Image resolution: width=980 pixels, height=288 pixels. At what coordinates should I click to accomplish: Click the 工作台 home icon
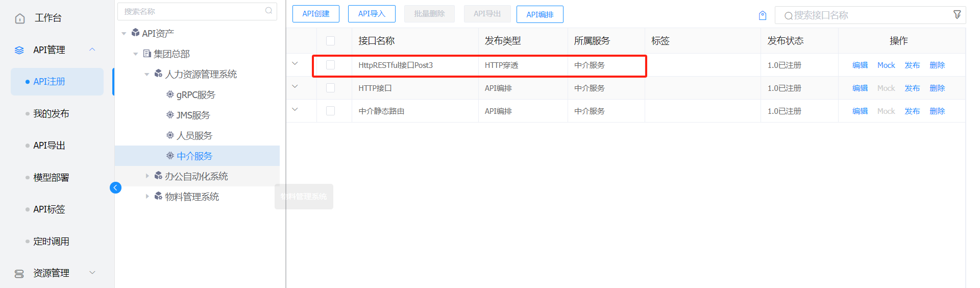(20, 18)
